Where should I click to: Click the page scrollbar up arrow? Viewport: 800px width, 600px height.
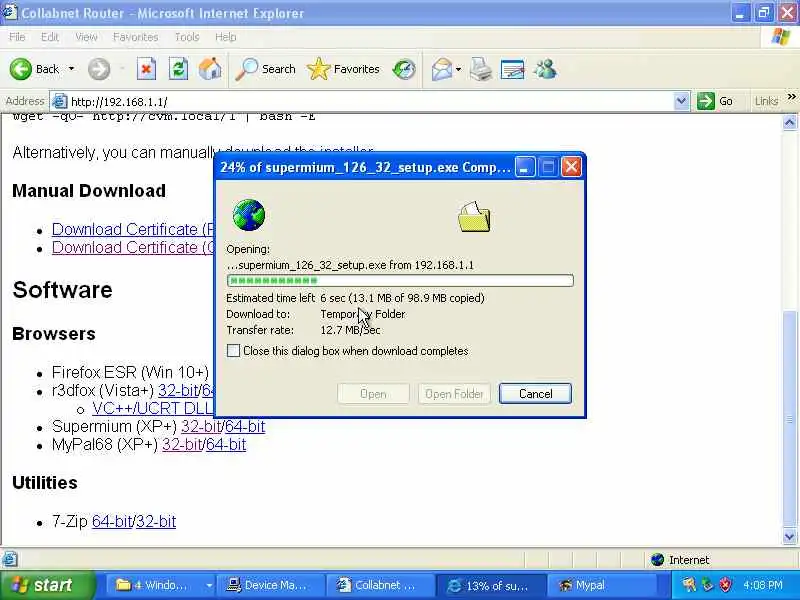[790, 123]
